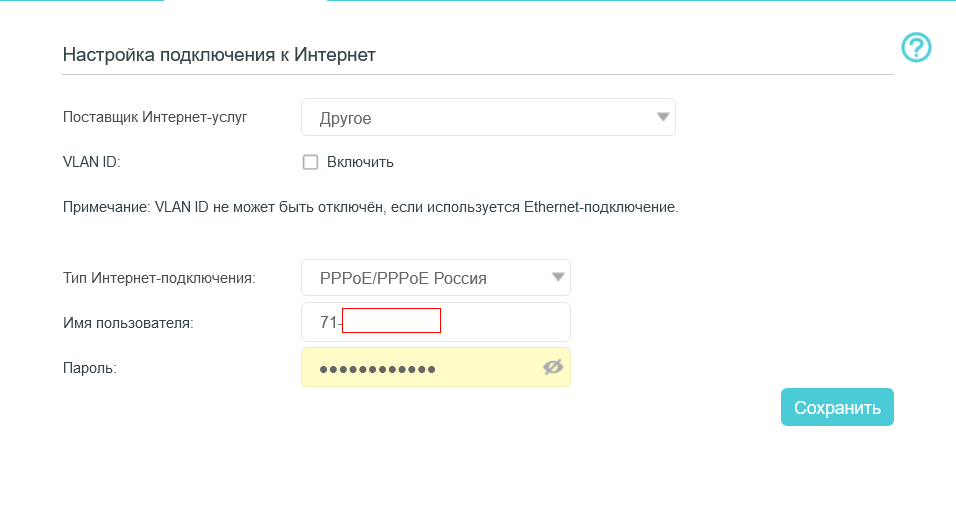Viewport: 956px width, 514px height.
Task: Click the Примечание note about VLAN ID
Action: click(x=370, y=208)
